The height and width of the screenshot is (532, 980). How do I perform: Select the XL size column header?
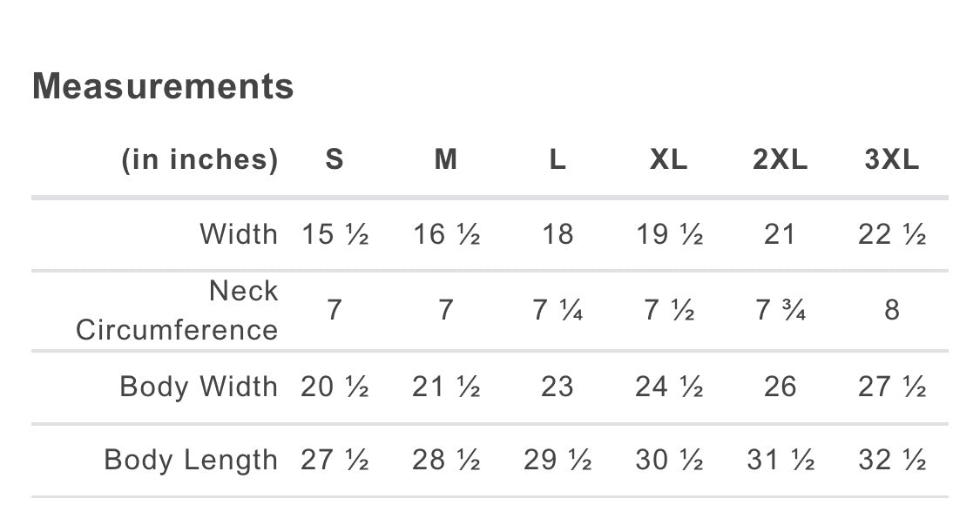[x=668, y=159]
